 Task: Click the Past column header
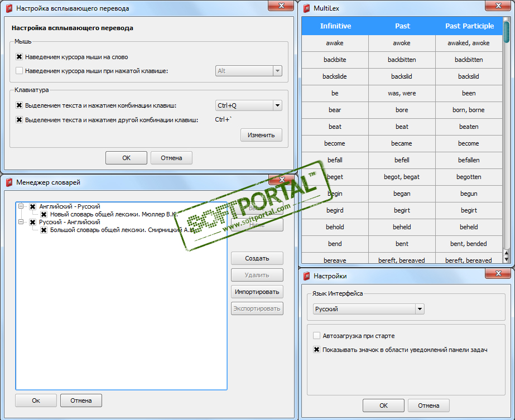coord(402,26)
